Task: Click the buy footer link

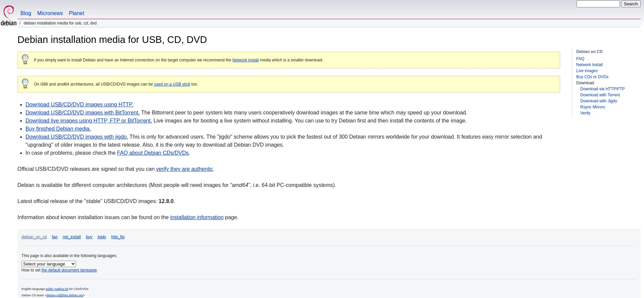Action: tap(89, 237)
